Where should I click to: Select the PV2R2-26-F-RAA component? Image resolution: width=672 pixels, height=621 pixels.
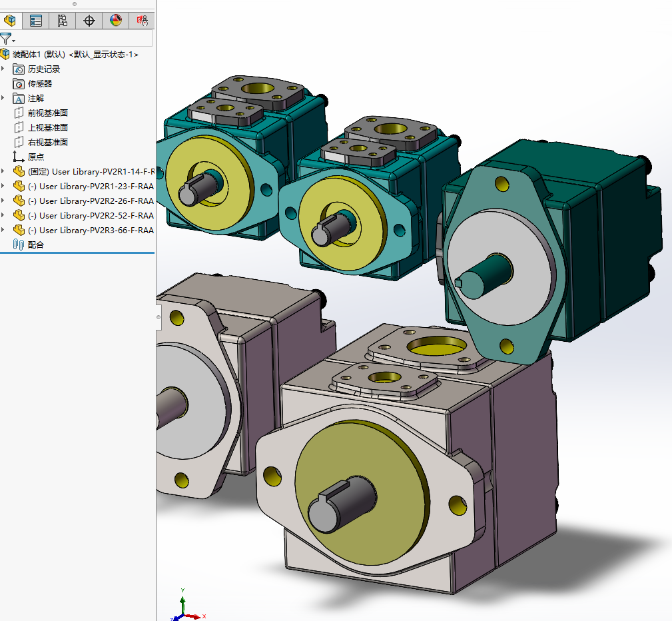[91, 201]
